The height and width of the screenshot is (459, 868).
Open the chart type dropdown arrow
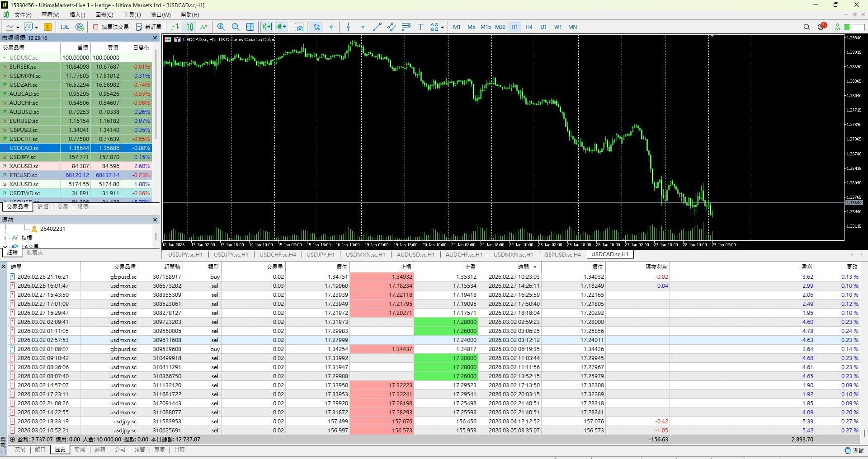click(x=17, y=27)
